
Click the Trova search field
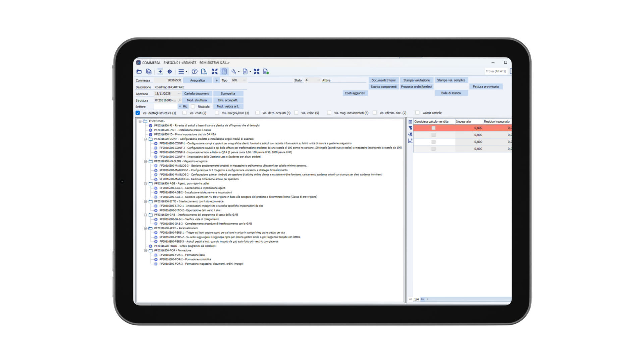[x=496, y=71]
